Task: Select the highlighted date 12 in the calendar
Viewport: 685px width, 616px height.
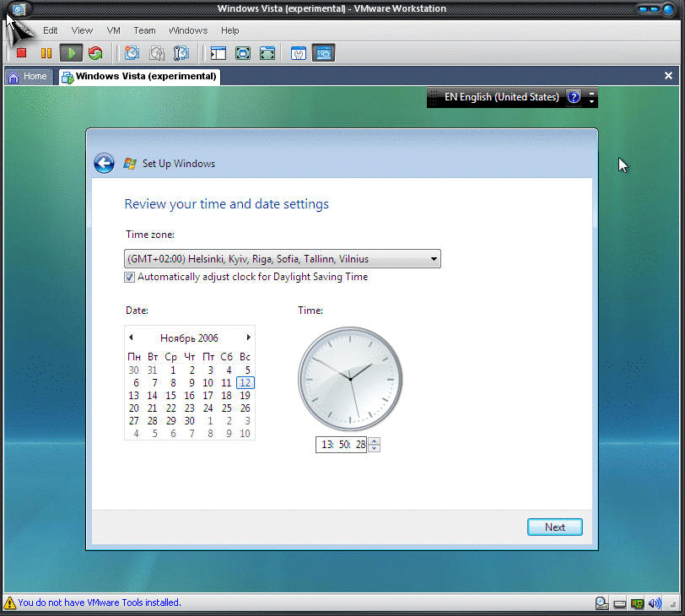Action: (x=245, y=383)
